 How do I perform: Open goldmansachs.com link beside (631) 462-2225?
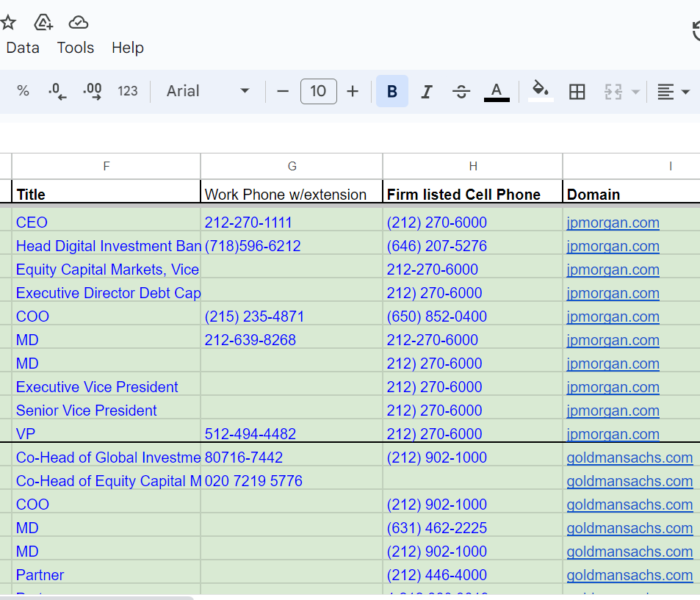pyautogui.click(x=629, y=528)
